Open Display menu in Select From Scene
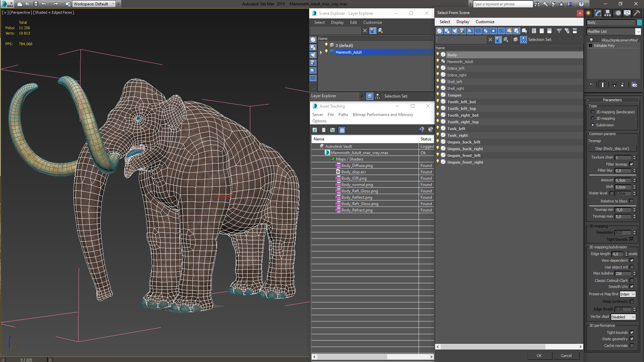 pyautogui.click(x=463, y=22)
